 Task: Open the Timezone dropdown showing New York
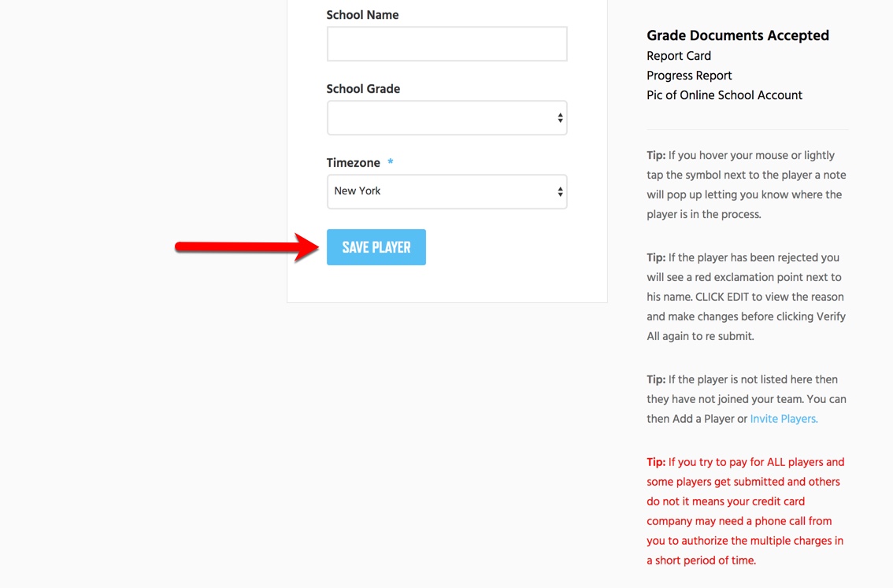446,192
